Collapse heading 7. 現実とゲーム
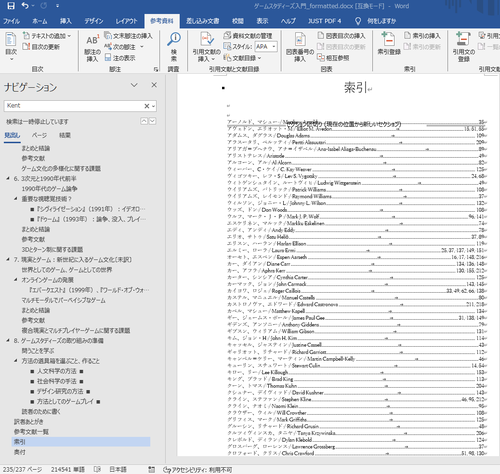This screenshot has width=500, height=474. pyautogui.click(x=8, y=259)
